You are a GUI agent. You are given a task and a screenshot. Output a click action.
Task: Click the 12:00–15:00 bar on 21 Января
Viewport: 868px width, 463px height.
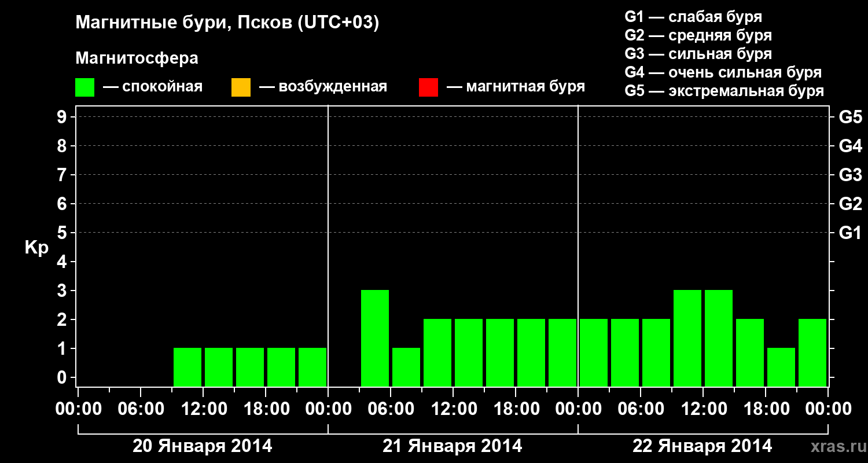[x=469, y=352]
